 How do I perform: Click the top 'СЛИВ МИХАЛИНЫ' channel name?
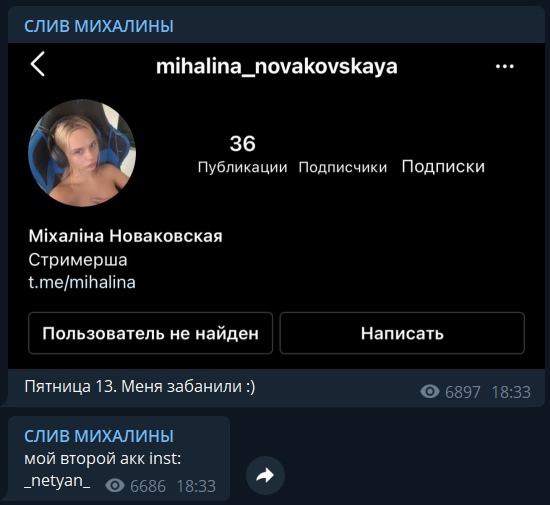click(99, 26)
